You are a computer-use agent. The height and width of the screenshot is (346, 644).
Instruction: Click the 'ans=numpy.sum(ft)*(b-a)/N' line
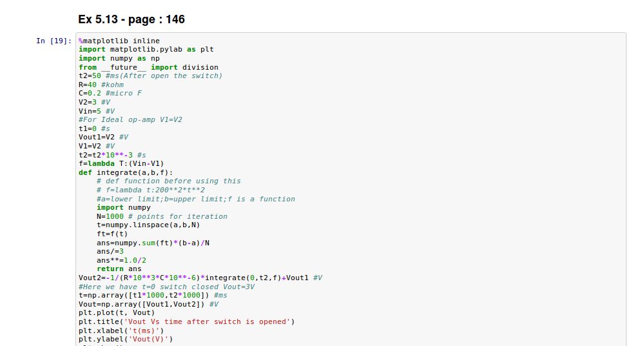[x=153, y=243]
